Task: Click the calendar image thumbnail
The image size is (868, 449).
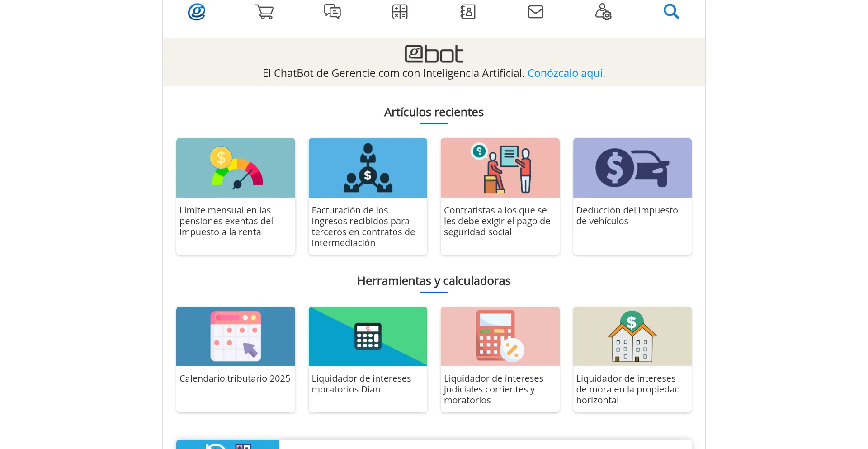Action: point(236,336)
